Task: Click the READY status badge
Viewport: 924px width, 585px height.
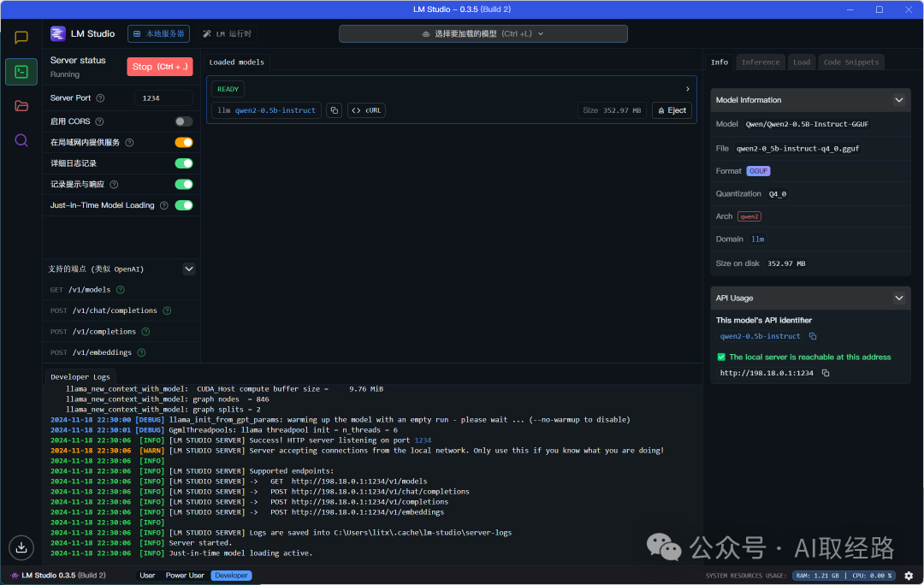Action: (228, 89)
